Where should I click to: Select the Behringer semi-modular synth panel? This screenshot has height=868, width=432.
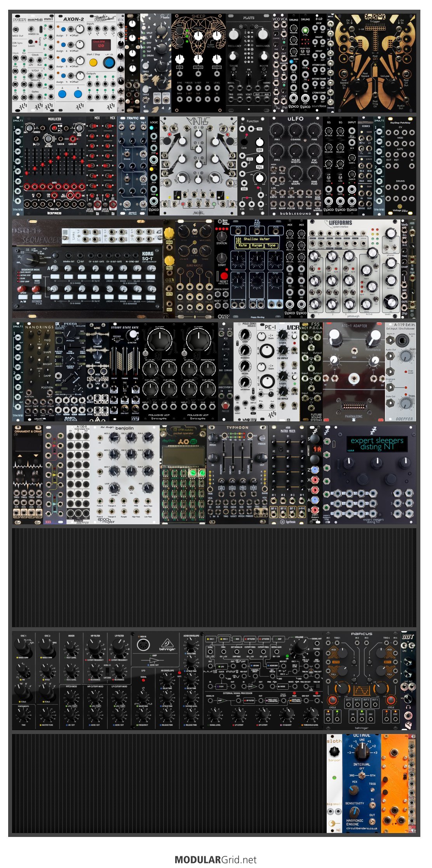click(x=167, y=680)
